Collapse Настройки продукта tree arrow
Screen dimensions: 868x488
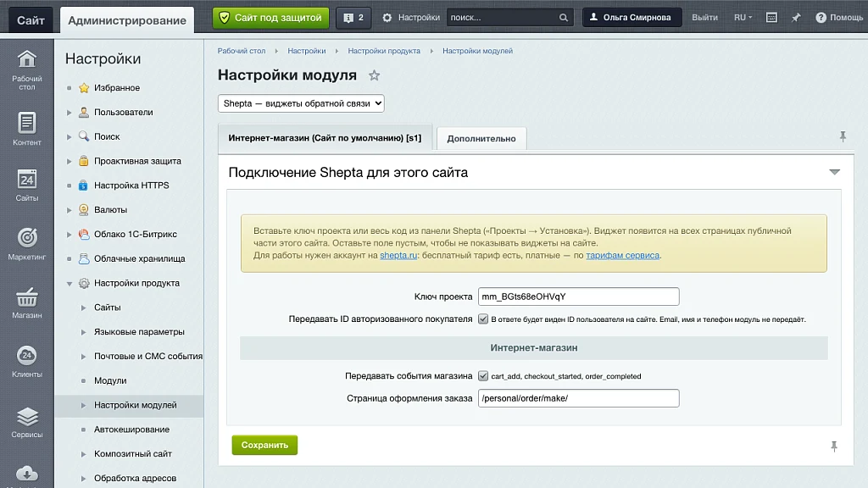click(x=70, y=283)
